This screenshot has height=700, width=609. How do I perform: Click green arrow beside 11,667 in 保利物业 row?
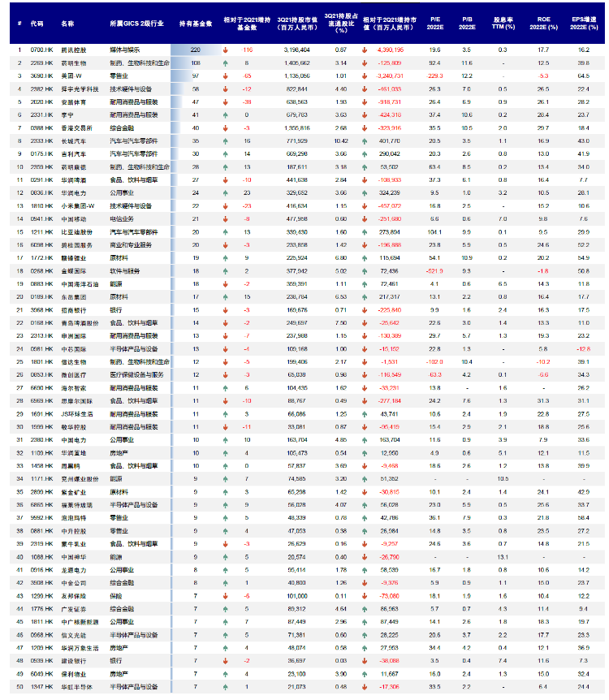(365, 674)
